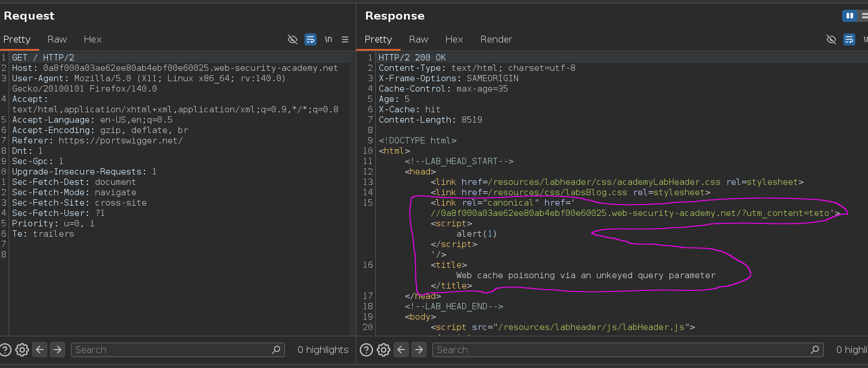The image size is (868, 368).
Task: Click '0 highlights' label under Request
Action: tap(323, 350)
